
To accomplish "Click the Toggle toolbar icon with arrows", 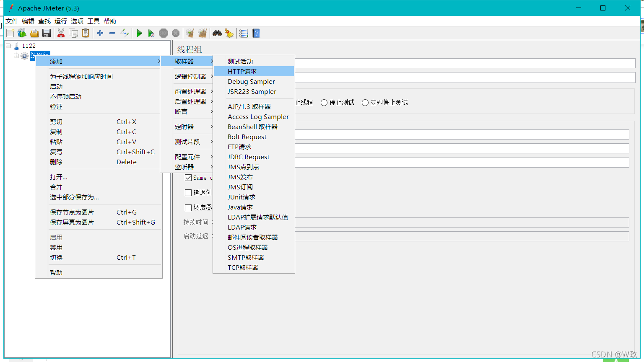I will click(125, 33).
